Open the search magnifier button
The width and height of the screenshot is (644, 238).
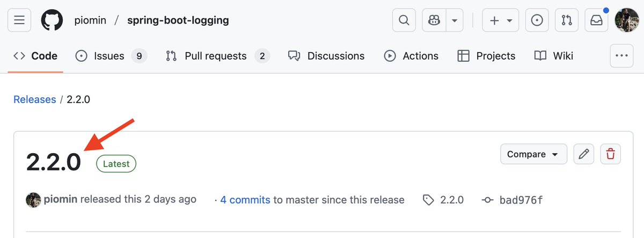click(x=404, y=20)
